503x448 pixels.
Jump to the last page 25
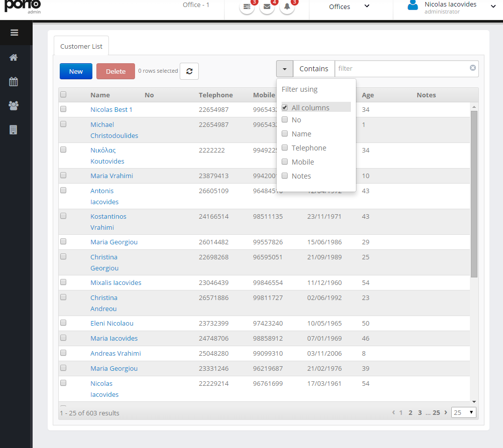436,413
